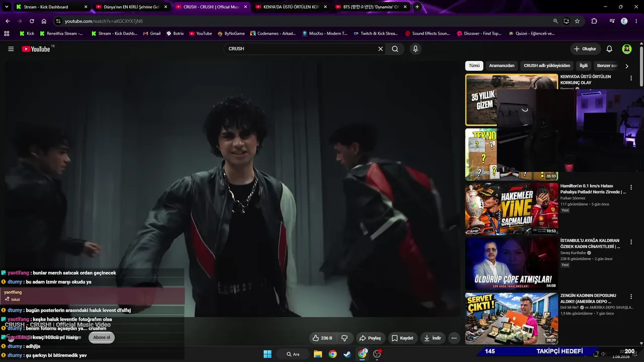Save the video with Kaydet
The width and height of the screenshot is (644, 362).
(403, 338)
